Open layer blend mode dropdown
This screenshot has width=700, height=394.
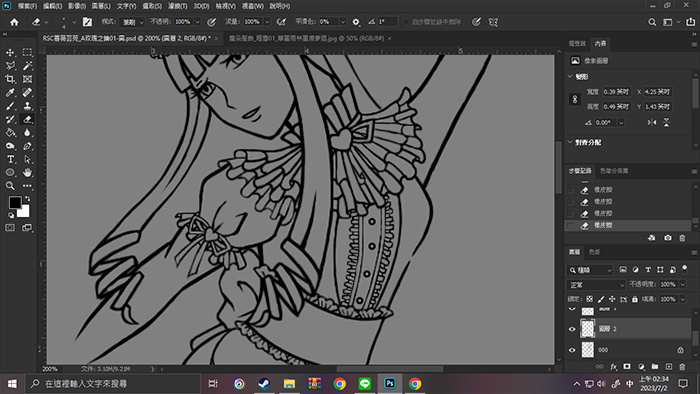pos(596,284)
